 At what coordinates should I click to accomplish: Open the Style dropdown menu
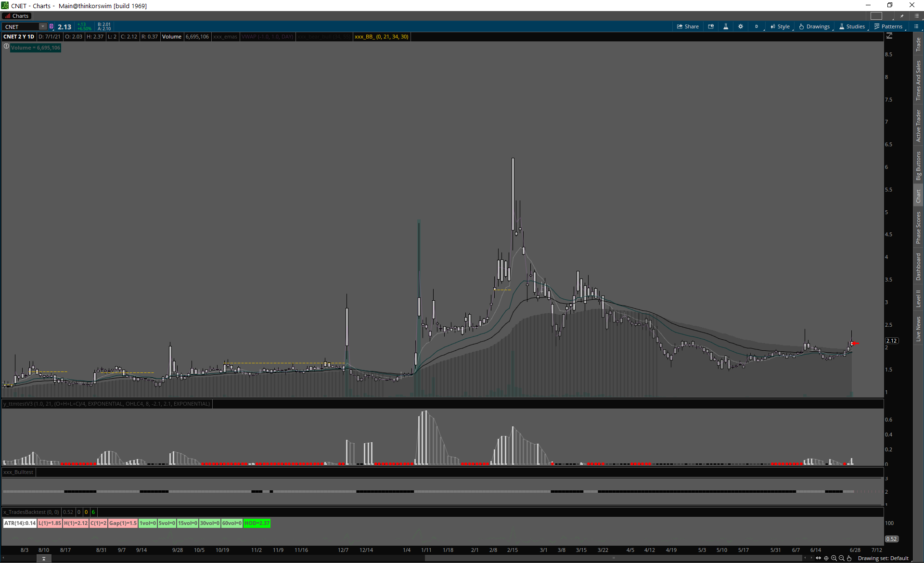780,26
